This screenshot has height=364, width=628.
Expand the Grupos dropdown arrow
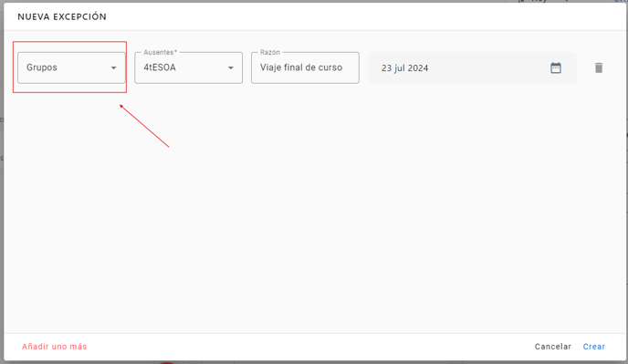tap(114, 68)
